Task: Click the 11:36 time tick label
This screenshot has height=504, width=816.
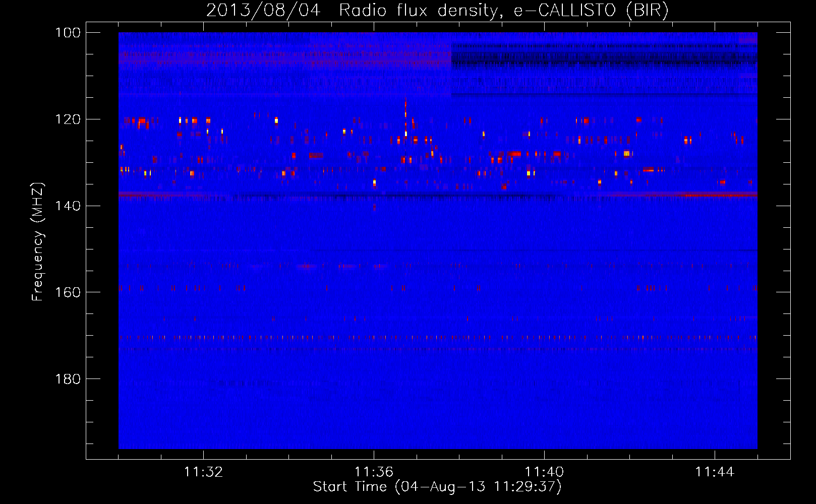Action: click(x=374, y=472)
